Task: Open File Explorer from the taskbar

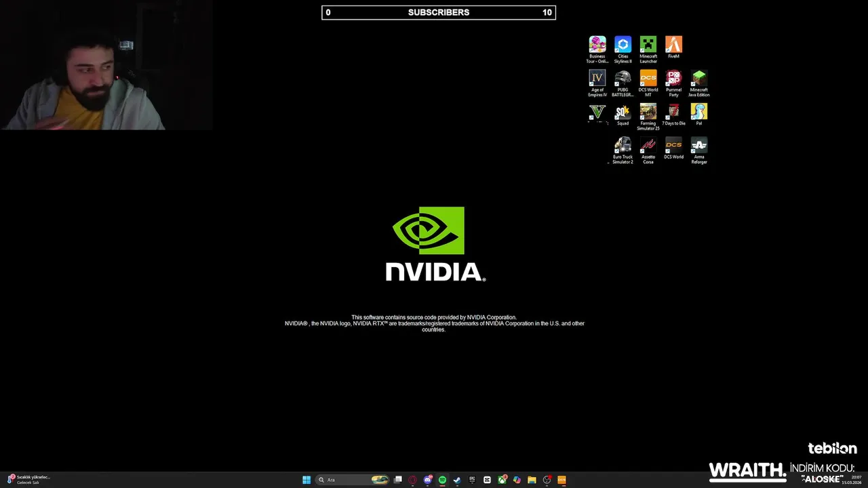Action: coord(532,480)
